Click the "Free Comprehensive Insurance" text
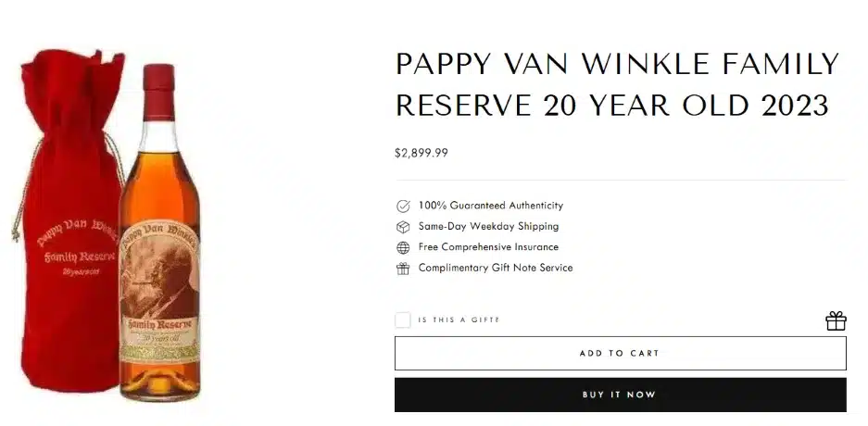 488,247
